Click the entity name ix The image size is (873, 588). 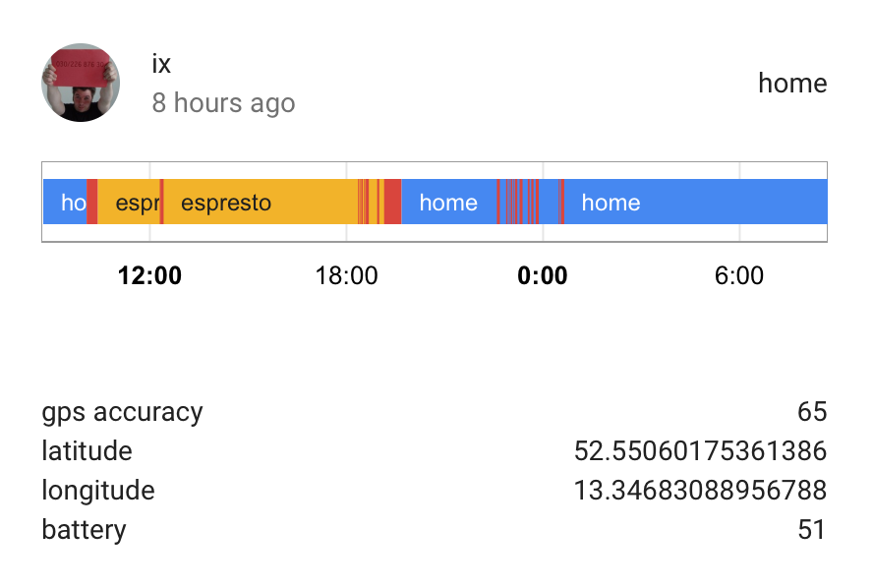pyautogui.click(x=161, y=64)
